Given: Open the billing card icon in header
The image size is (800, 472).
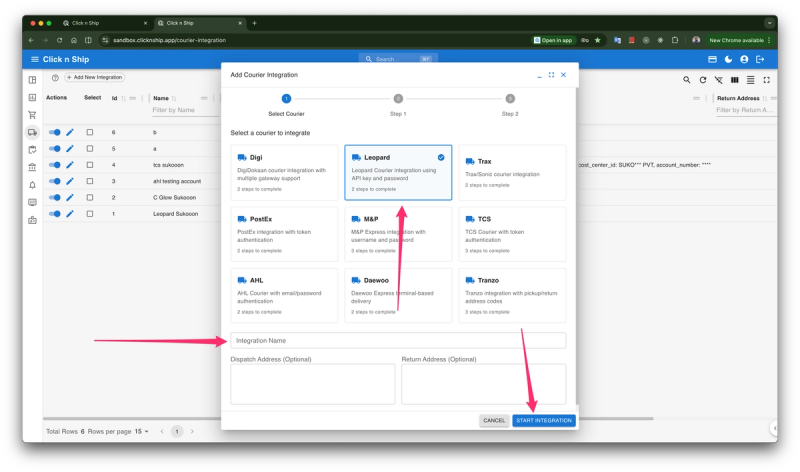Looking at the screenshot, I should (x=712, y=59).
